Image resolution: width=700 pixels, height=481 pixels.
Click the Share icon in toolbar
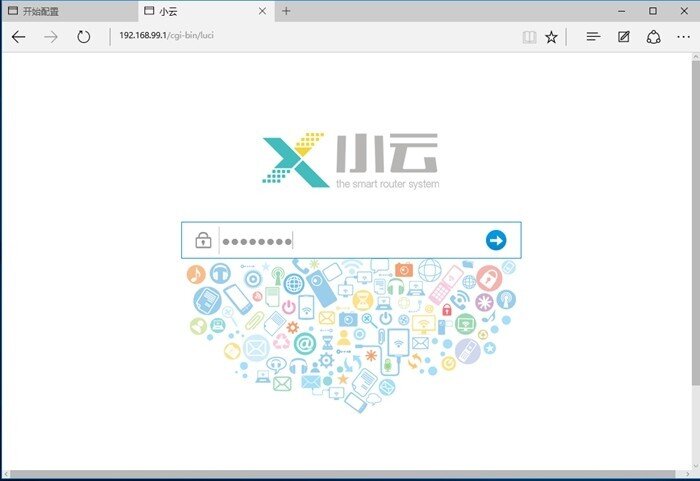pos(654,37)
